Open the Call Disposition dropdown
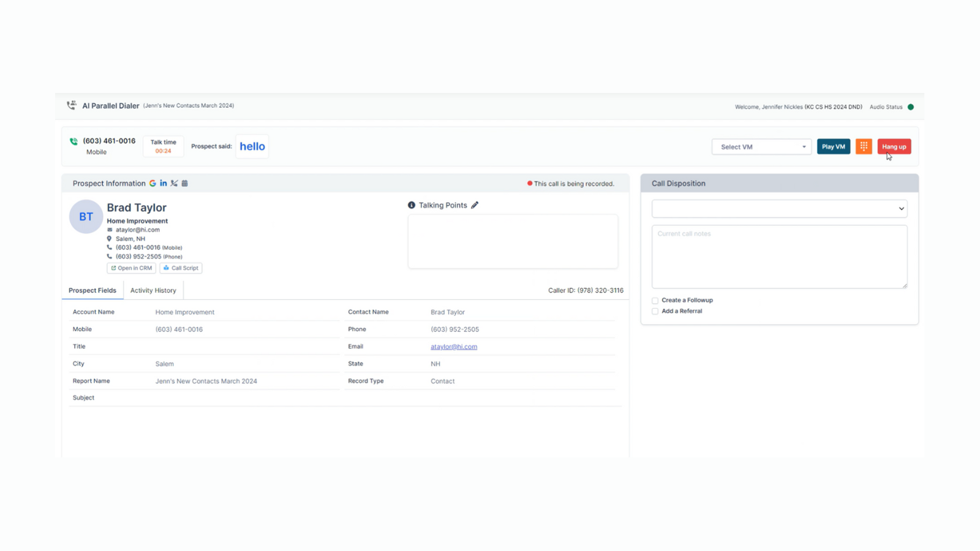Screen dimensions: 980x551 [779, 209]
